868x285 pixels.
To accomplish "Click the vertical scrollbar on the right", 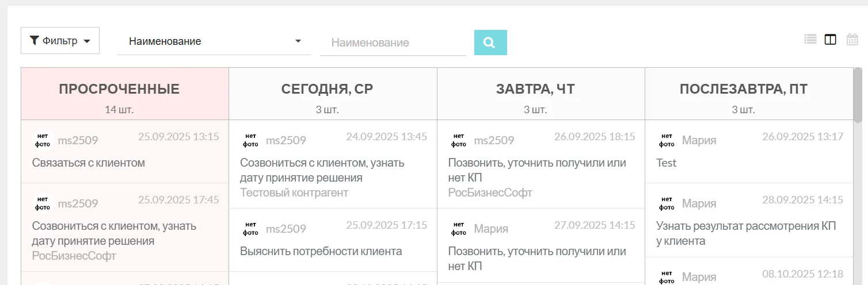I will coord(858,95).
